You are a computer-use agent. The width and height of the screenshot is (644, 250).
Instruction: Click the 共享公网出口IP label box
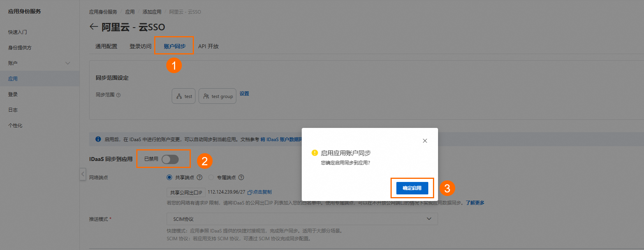click(x=186, y=192)
